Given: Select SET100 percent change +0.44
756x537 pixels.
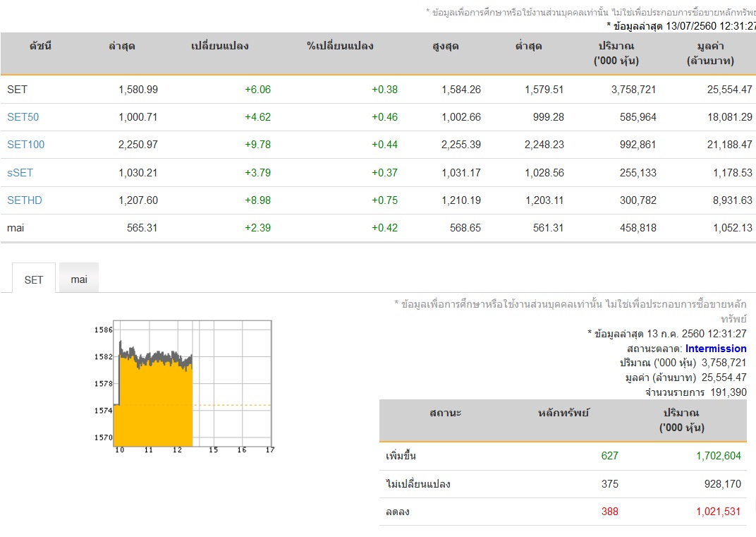Looking at the screenshot, I should click(384, 144).
